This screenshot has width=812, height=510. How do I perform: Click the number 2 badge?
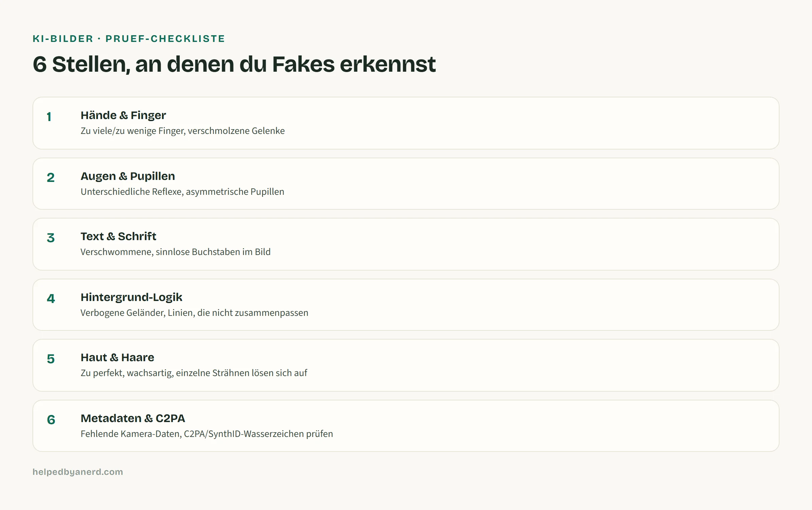51,178
